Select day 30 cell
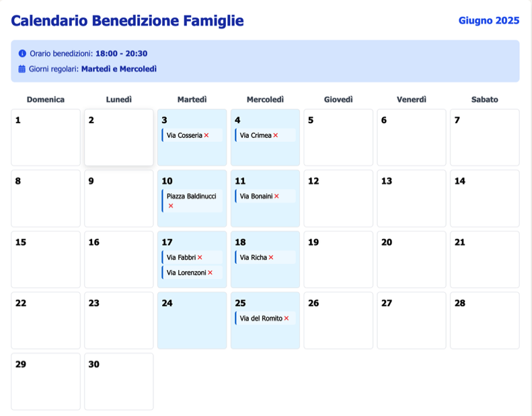This screenshot has width=532, height=416. click(x=119, y=382)
